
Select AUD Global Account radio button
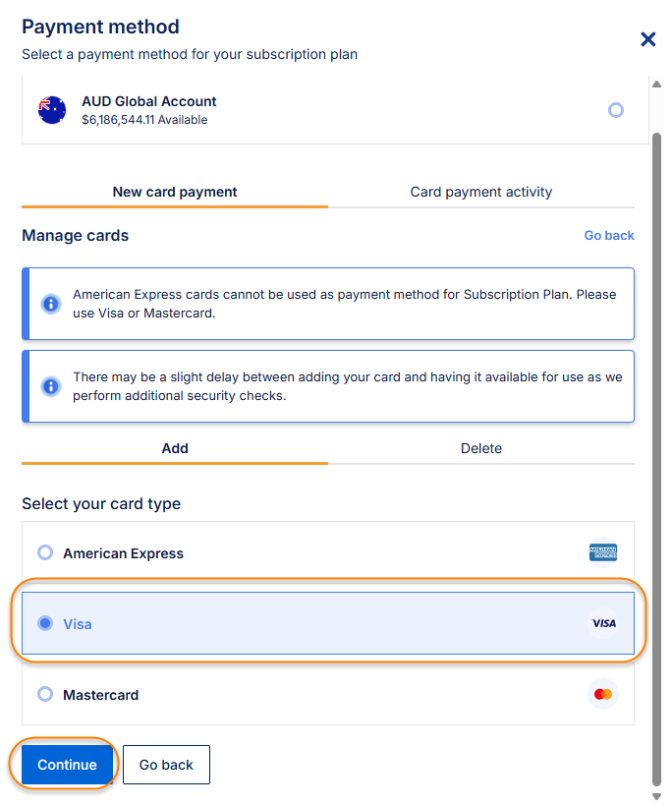[616, 110]
